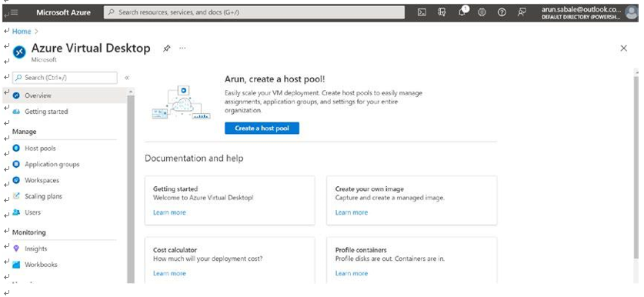Click the Profile containers card title
644x297 pixels.
point(361,250)
